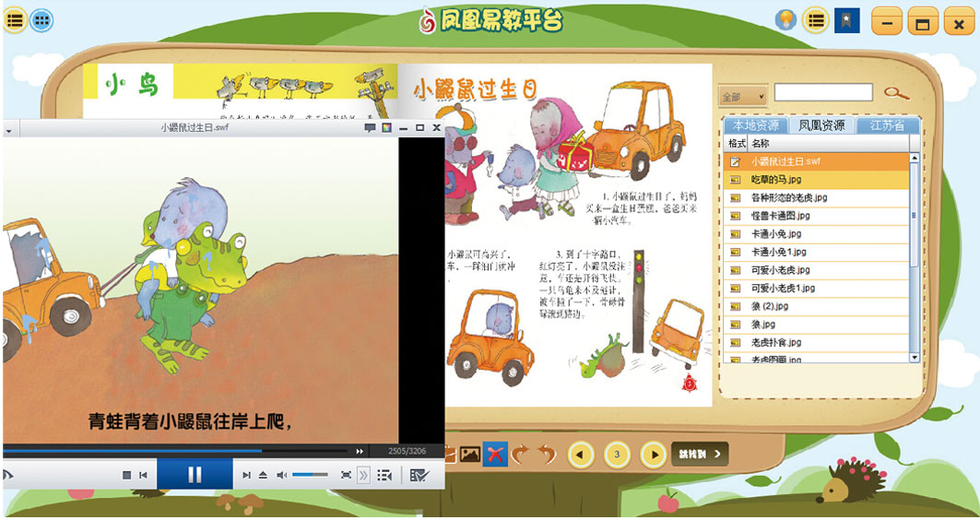Switch to the 凤凰资源 tab
The height and width of the screenshot is (520, 980).
pyautogui.click(x=821, y=125)
